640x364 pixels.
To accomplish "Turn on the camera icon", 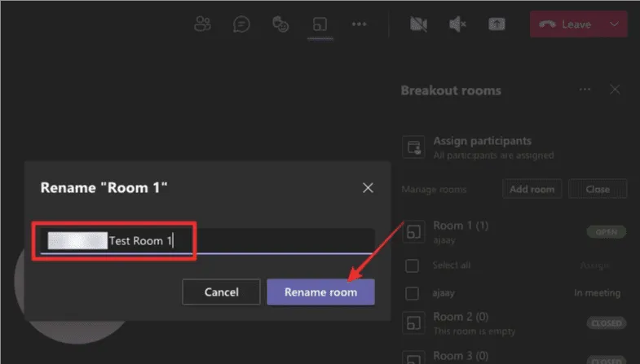I will point(418,24).
